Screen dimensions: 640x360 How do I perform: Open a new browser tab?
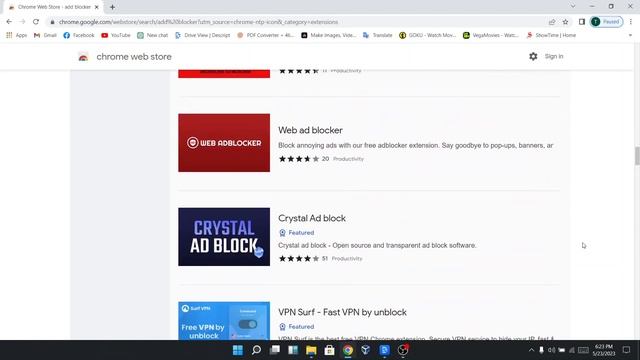click(x=112, y=7)
